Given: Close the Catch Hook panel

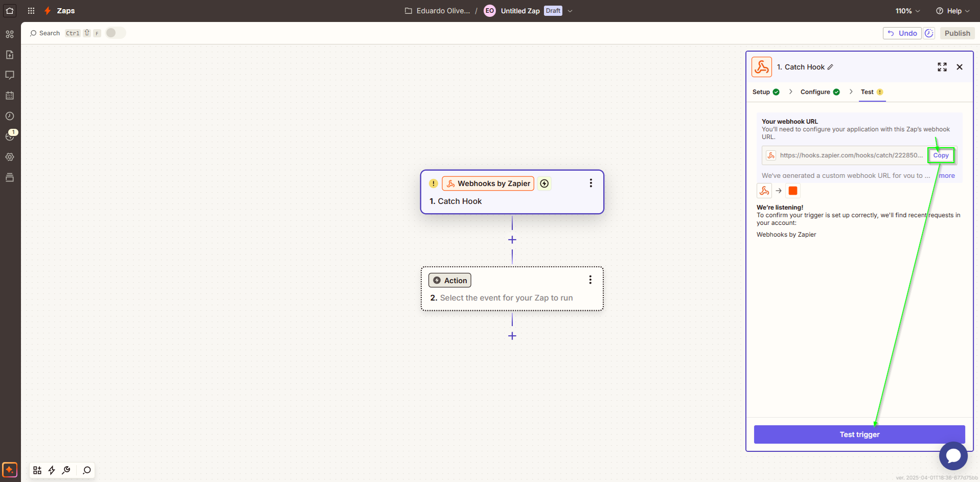Looking at the screenshot, I should click(x=960, y=67).
